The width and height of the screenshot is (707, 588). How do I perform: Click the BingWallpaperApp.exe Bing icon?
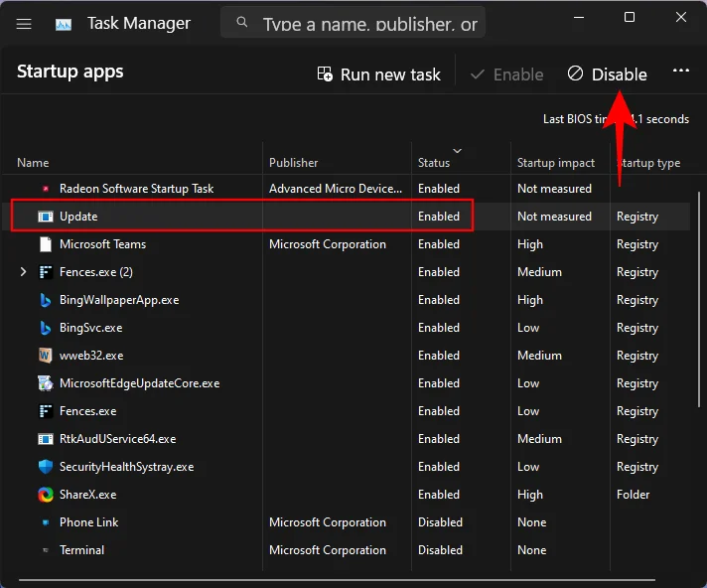tap(46, 300)
